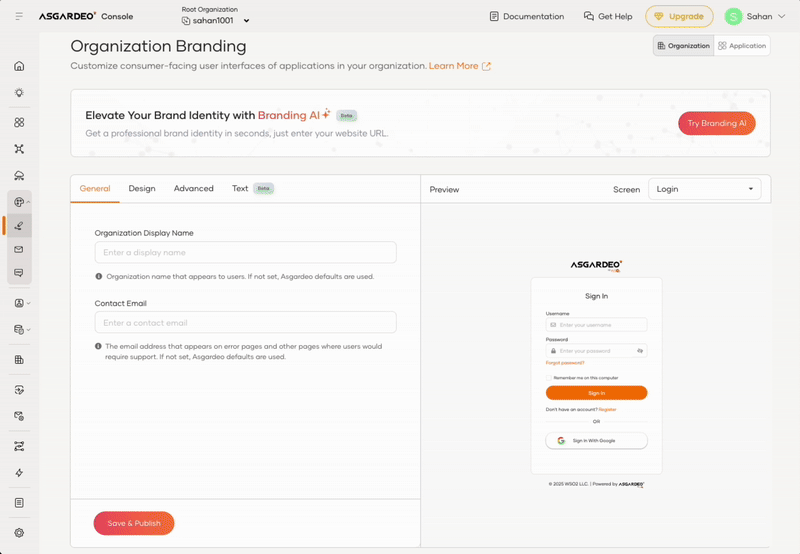Click the Try Branding AI button
The width and height of the screenshot is (800, 554).
tap(716, 123)
